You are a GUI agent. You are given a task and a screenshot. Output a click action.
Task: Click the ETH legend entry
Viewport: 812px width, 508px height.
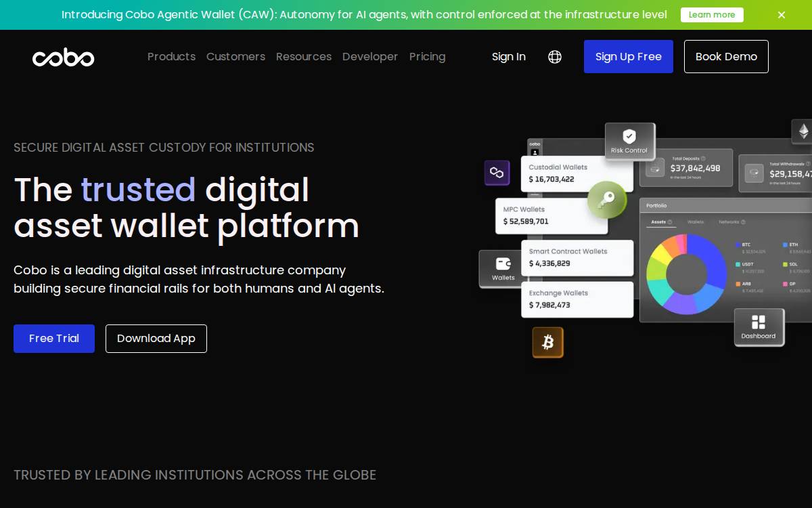pyautogui.click(x=796, y=248)
